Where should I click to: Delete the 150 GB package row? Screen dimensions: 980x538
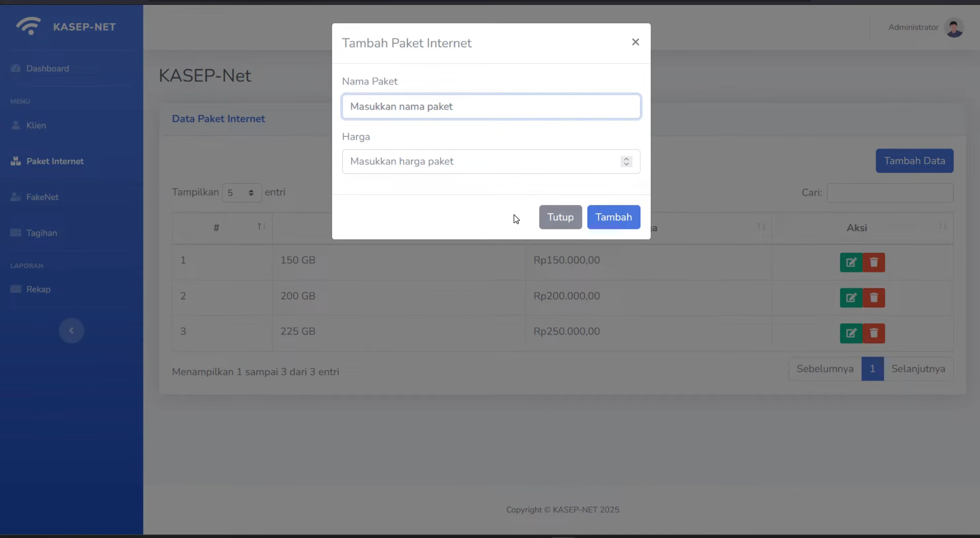click(873, 262)
